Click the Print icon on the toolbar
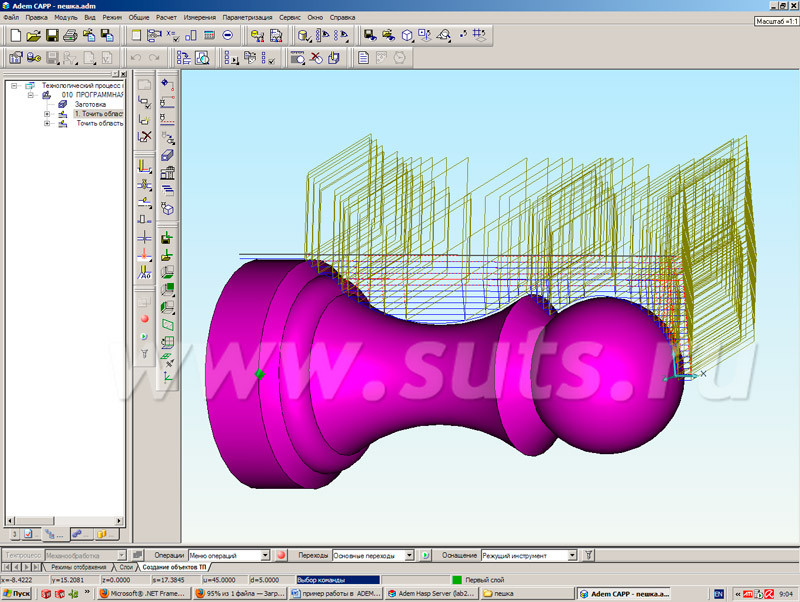This screenshot has width=800, height=602. tap(70, 37)
